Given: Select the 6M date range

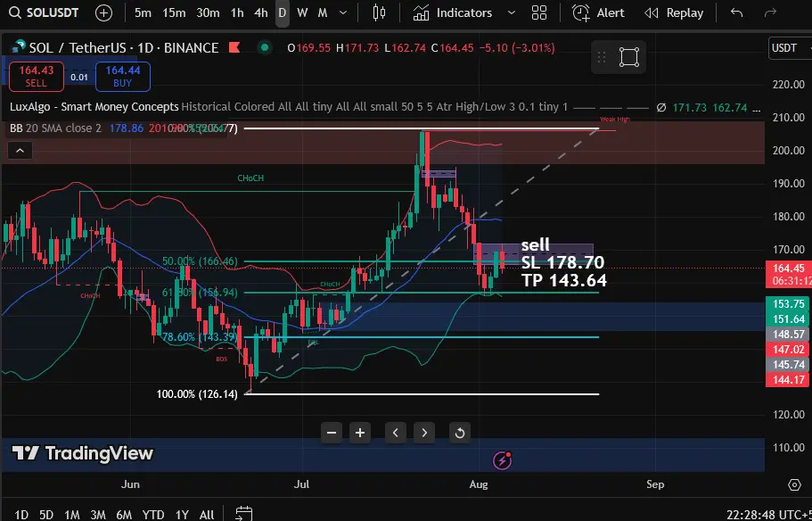Looking at the screenshot, I should coord(124,514).
